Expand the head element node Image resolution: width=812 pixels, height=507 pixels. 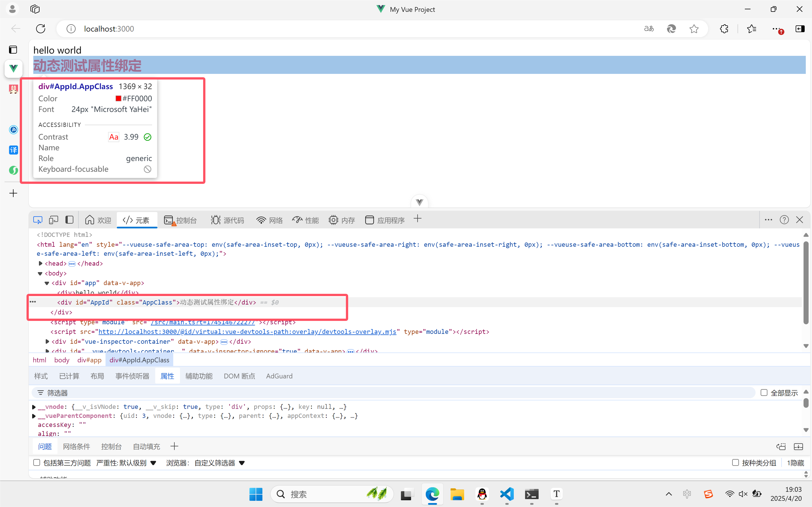[x=41, y=264]
